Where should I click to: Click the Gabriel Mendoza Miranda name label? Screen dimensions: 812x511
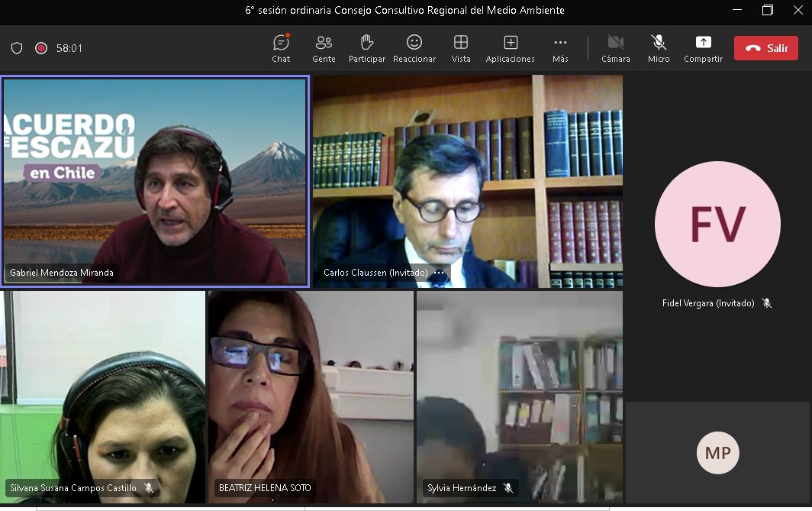point(62,273)
